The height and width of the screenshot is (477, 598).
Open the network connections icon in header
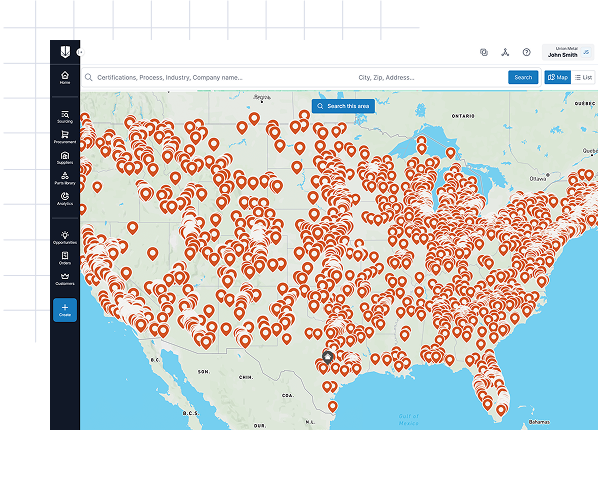[505, 52]
